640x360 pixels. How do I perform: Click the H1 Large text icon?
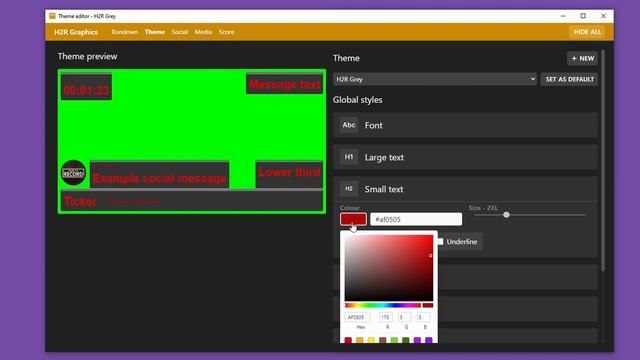(349, 157)
